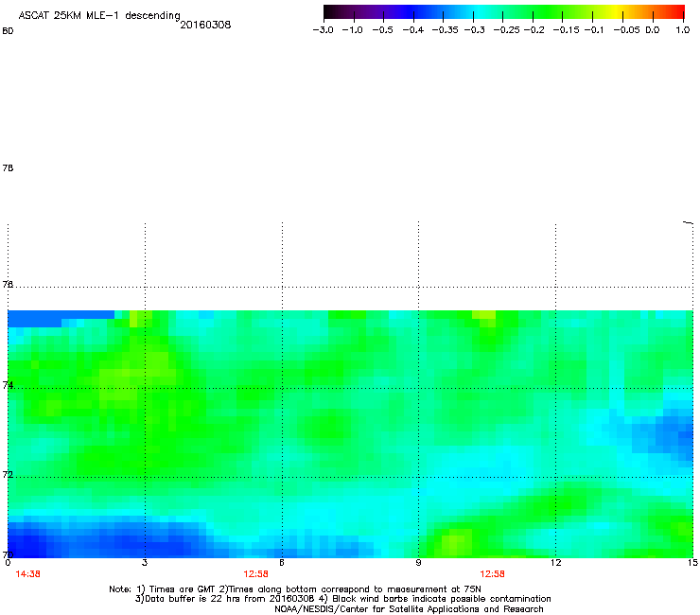Click the 15 longitude axis label
This screenshot has width=700, height=615.
click(x=692, y=563)
